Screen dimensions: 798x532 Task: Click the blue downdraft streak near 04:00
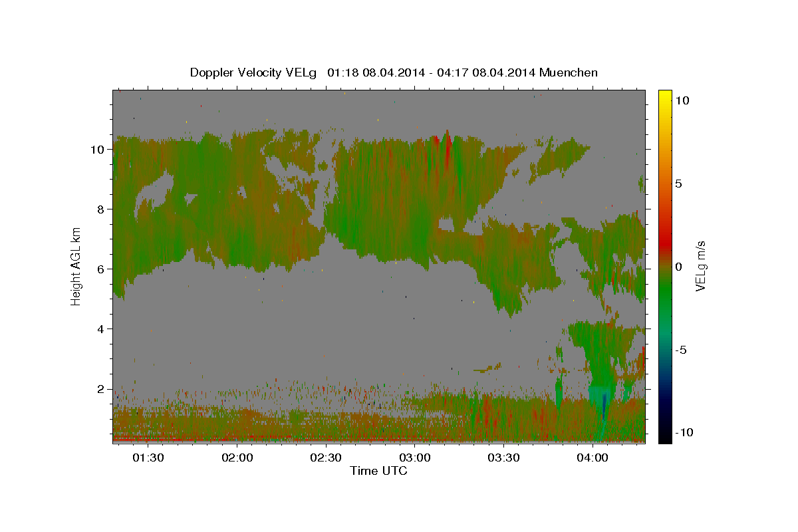604,406
